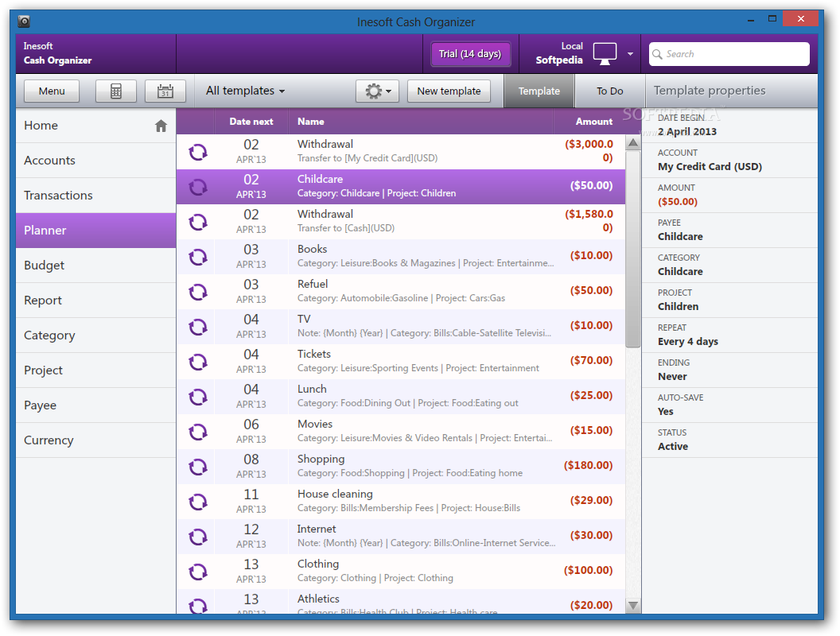Click in the Search field
The image size is (840, 636).
[x=729, y=54]
